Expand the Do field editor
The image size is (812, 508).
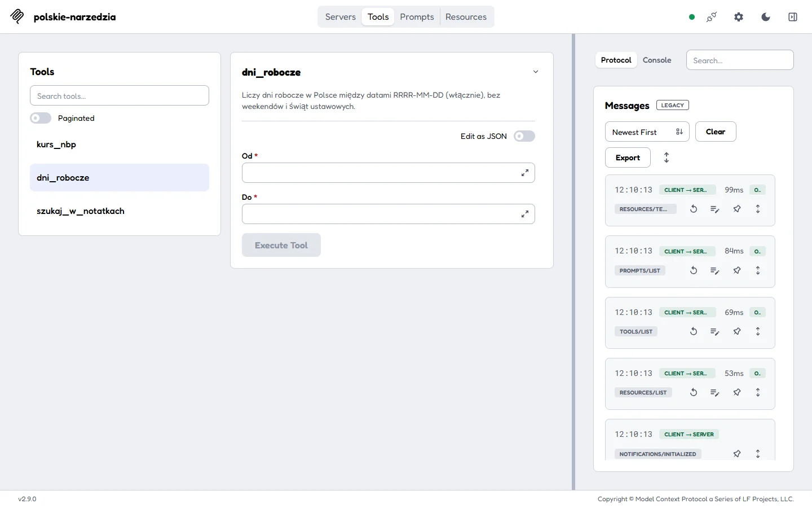[x=525, y=214]
